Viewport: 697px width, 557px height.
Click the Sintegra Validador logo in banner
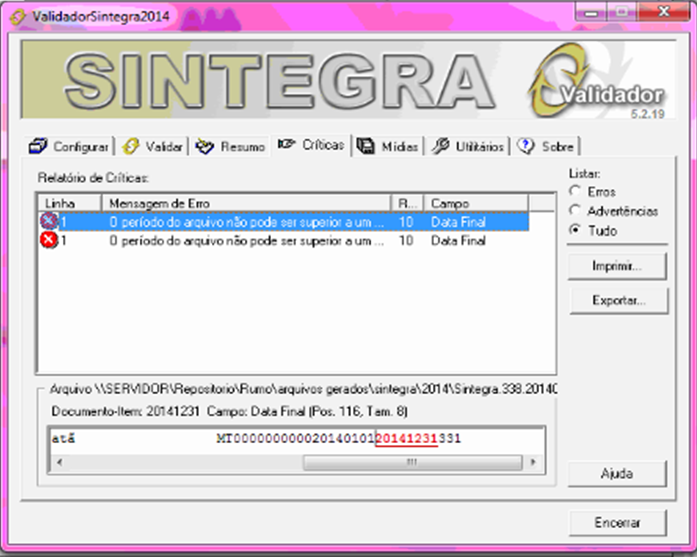(x=596, y=80)
